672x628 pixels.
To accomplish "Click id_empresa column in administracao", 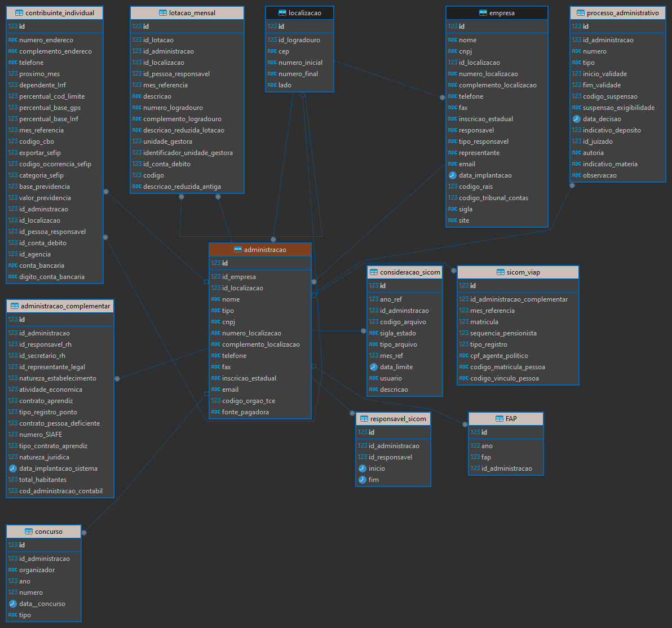I will click(x=260, y=277).
